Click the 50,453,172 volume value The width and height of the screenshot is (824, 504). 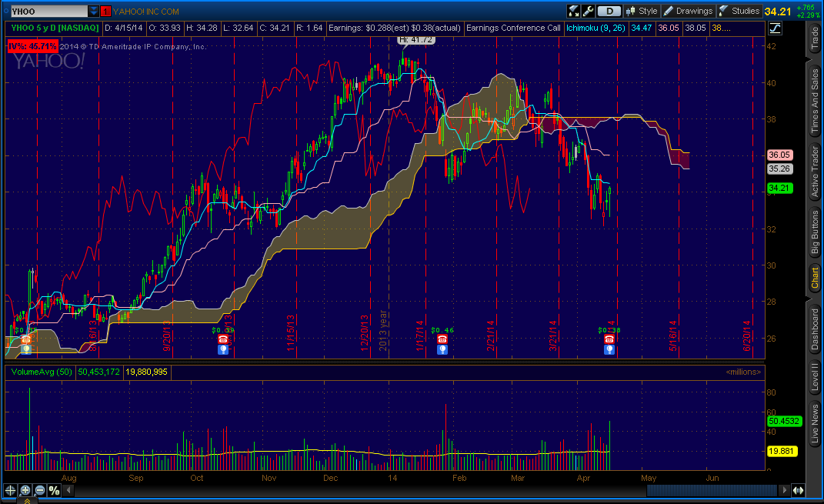tap(98, 372)
